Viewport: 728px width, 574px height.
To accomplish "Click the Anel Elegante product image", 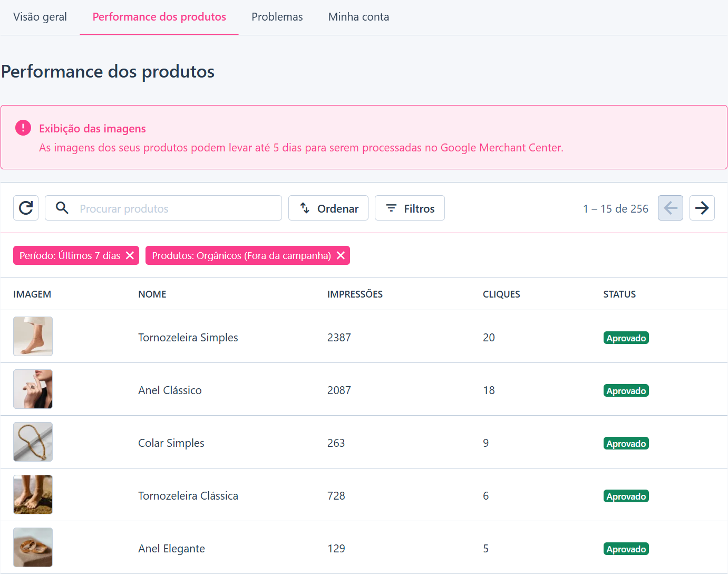I will pos(33,547).
